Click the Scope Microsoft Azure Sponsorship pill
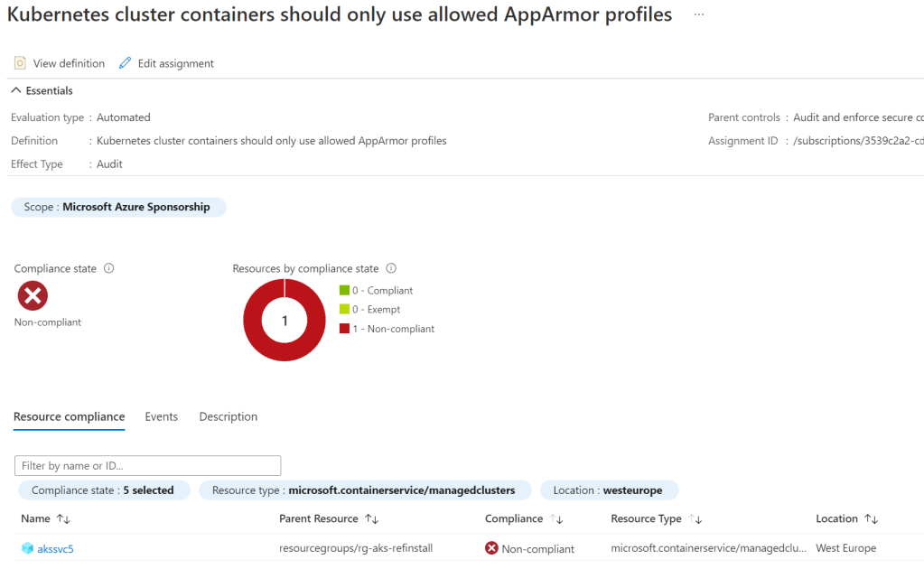Image resolution: width=924 pixels, height=569 pixels. click(117, 207)
